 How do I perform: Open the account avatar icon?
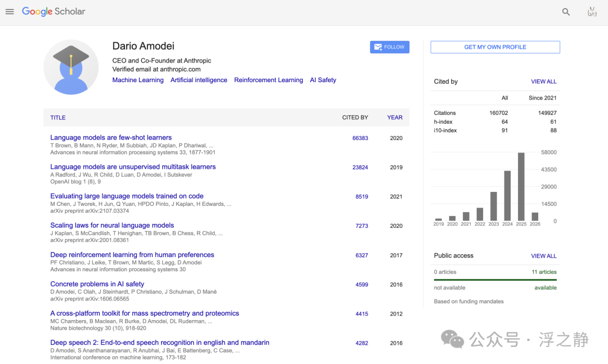pyautogui.click(x=592, y=12)
